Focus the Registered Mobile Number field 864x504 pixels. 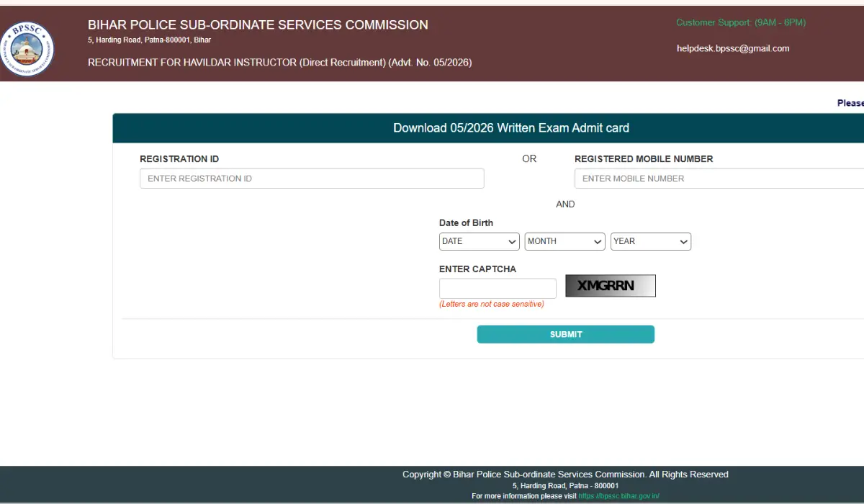click(719, 179)
